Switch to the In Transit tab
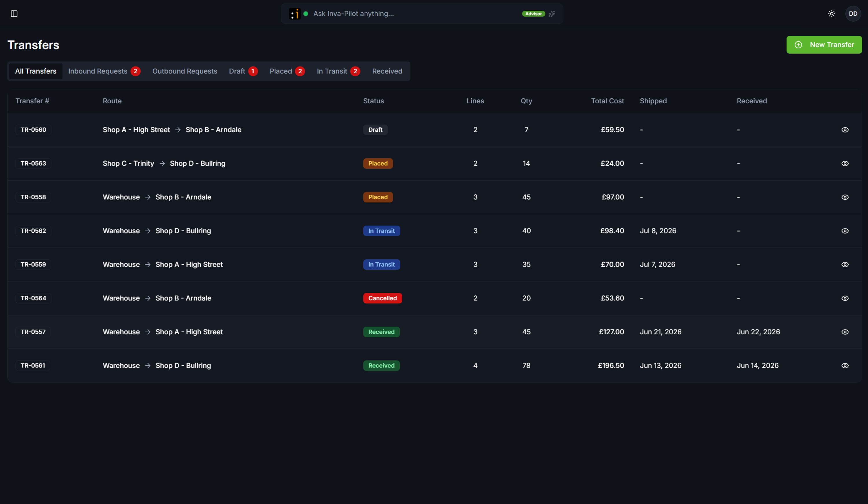The height and width of the screenshot is (504, 868). coord(338,71)
